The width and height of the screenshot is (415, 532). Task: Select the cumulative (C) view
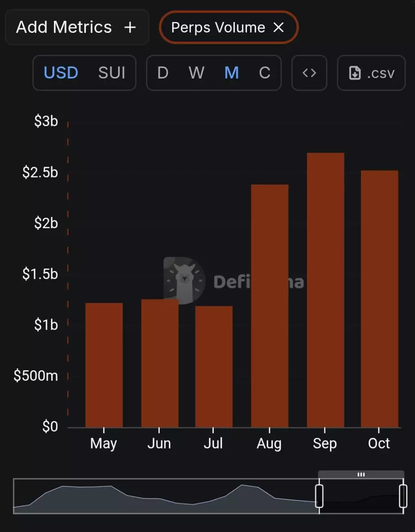[265, 73]
